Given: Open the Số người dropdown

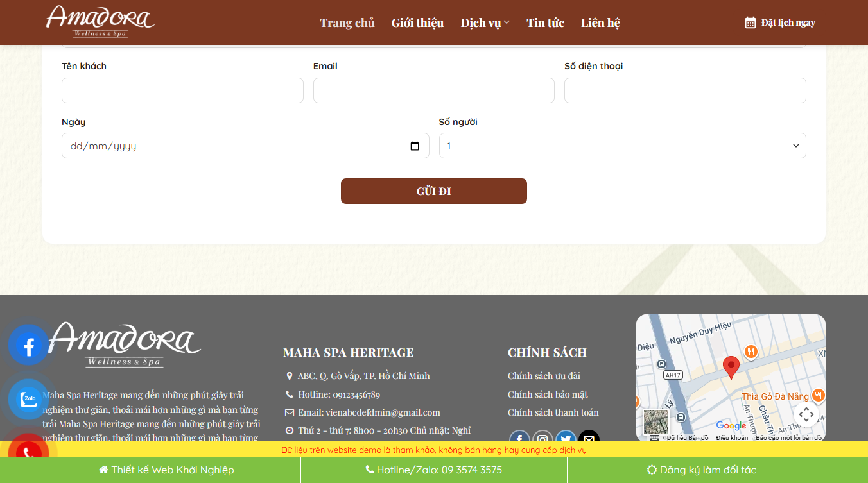Looking at the screenshot, I should [x=622, y=146].
